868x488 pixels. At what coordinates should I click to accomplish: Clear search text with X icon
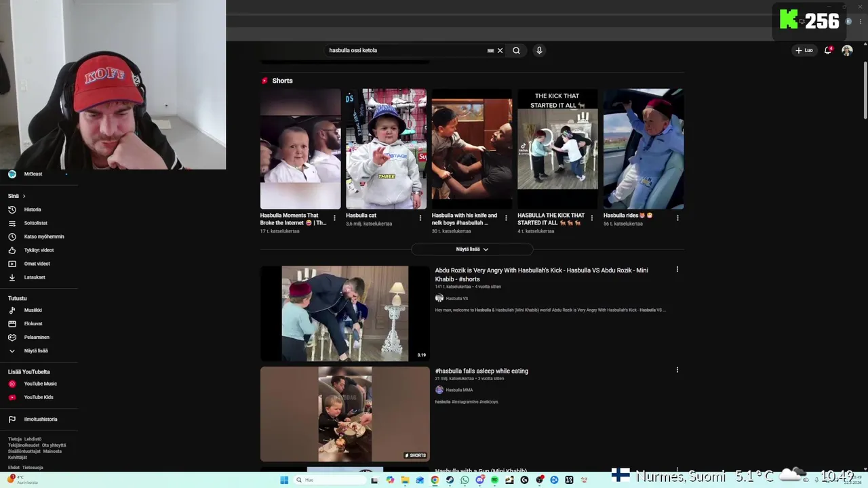(500, 50)
